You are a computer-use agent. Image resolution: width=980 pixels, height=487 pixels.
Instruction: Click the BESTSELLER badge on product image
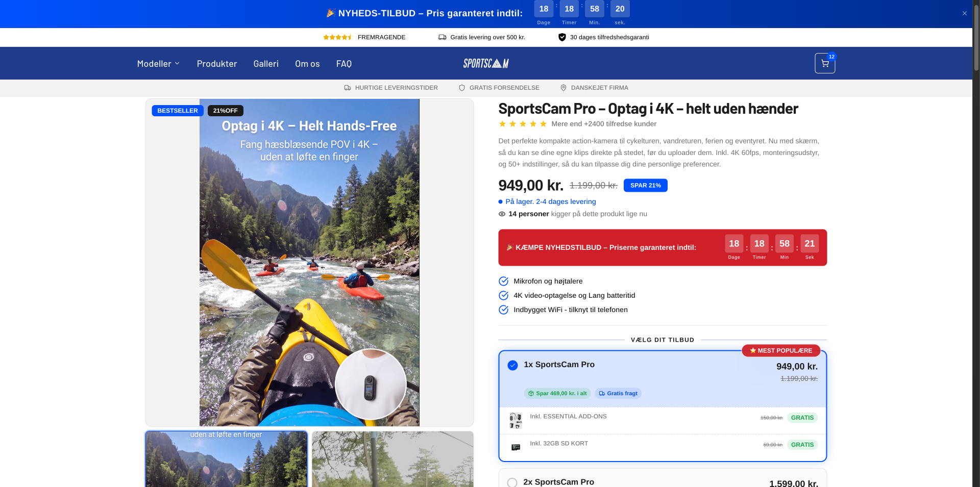(x=178, y=111)
